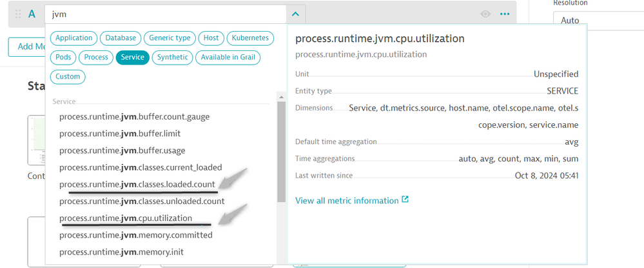Viewport: 644px width, 268px height.
Task: Open the three-dot more options menu
Action: pyautogui.click(x=505, y=14)
